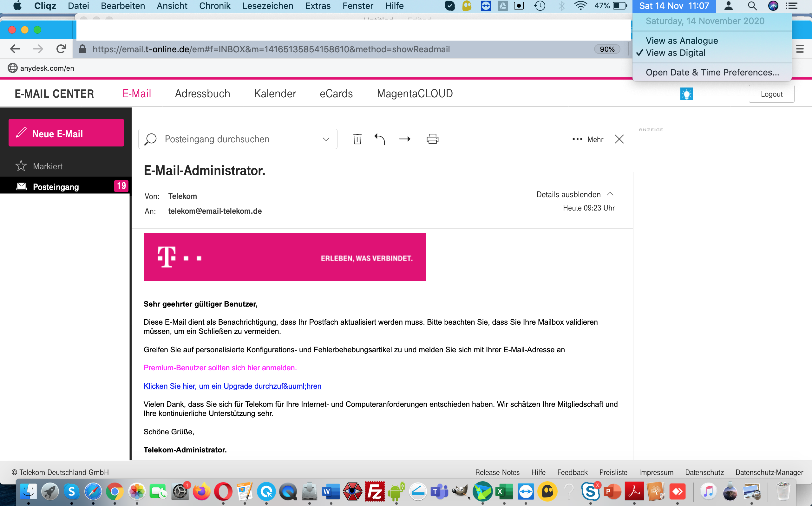
Task: Click the Posteingang durchsuchen search field
Action: 238,139
